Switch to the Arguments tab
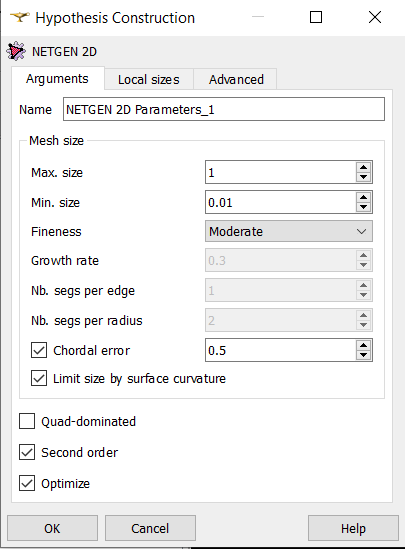The height and width of the screenshot is (549, 405). point(58,79)
